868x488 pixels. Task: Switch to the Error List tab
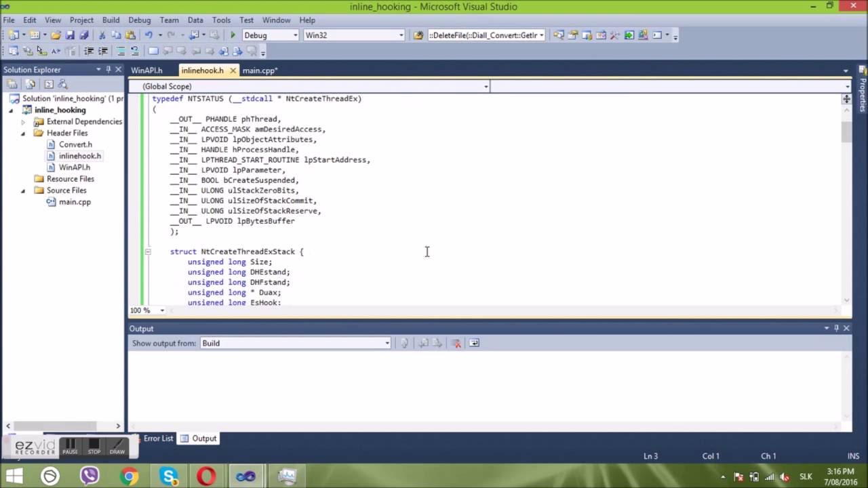tap(158, 439)
